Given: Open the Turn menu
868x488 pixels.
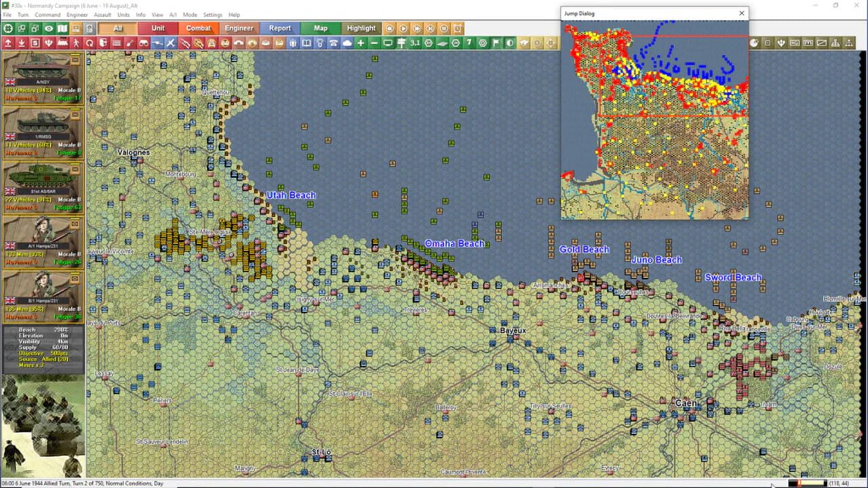Looking at the screenshot, I should point(21,14).
